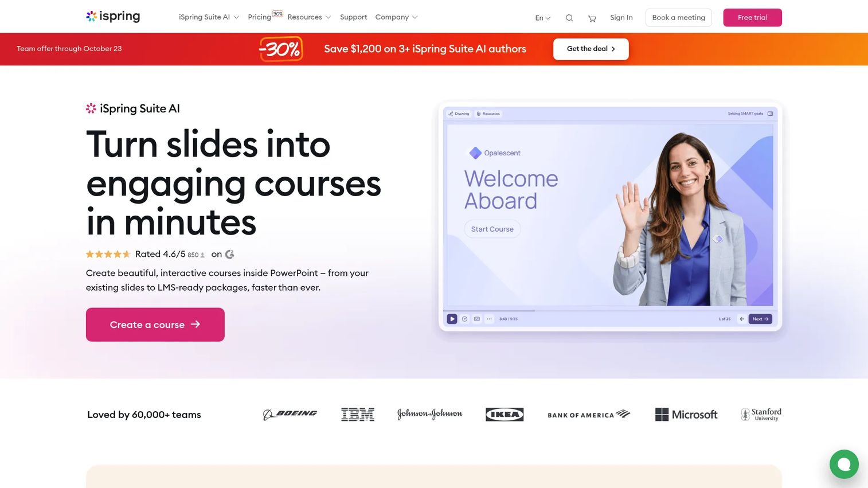Click the IKEA logo
868x488 pixels.
click(505, 414)
